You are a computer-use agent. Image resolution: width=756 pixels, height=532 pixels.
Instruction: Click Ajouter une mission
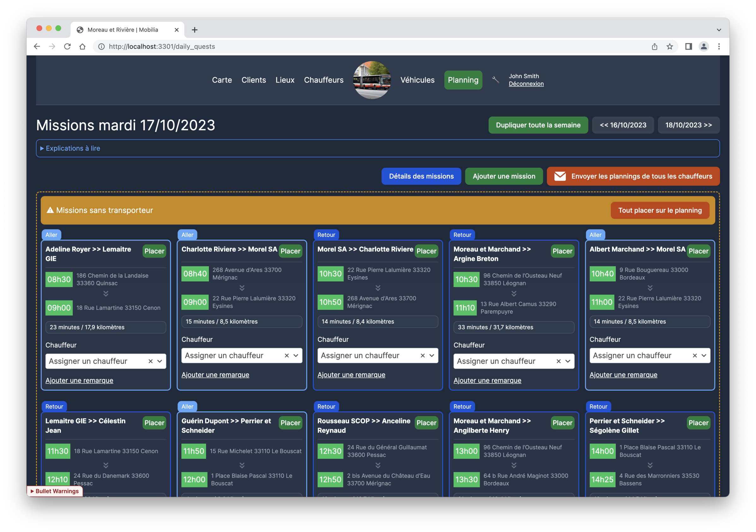click(504, 176)
